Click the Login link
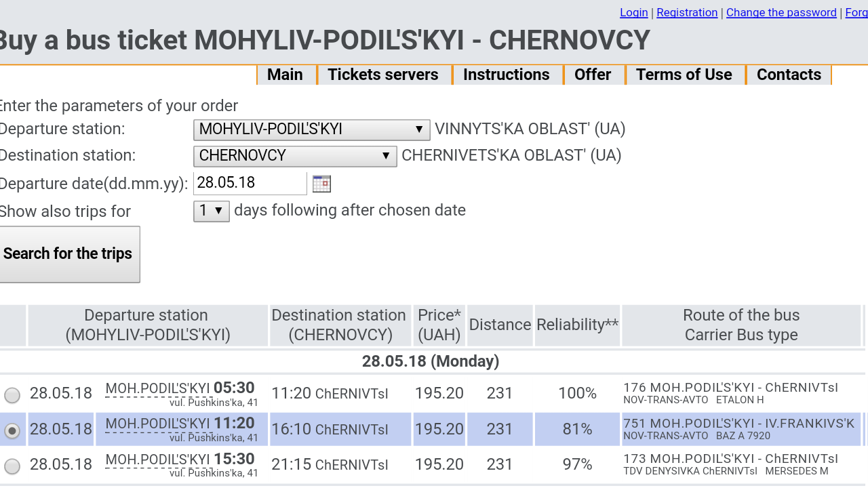 tap(634, 13)
